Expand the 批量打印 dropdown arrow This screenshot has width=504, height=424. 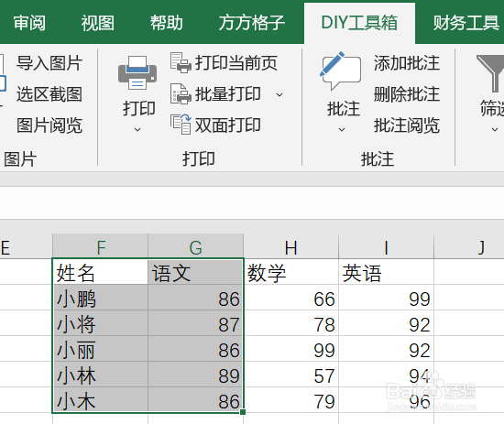tap(279, 94)
